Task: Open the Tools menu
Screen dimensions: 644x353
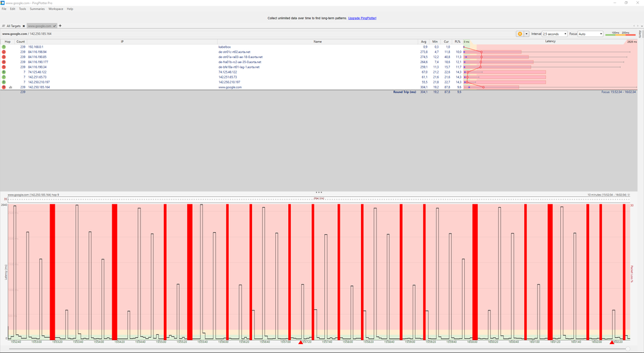Action: point(22,8)
